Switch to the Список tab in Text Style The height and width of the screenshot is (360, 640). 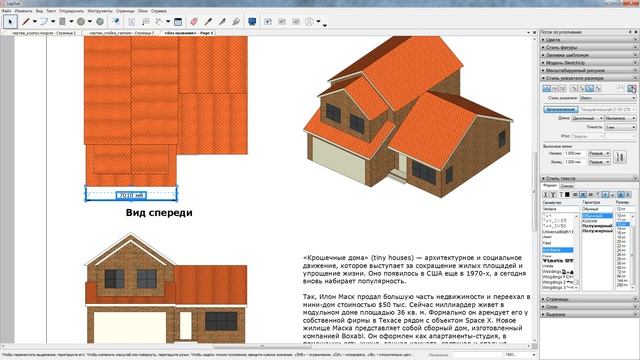point(567,186)
